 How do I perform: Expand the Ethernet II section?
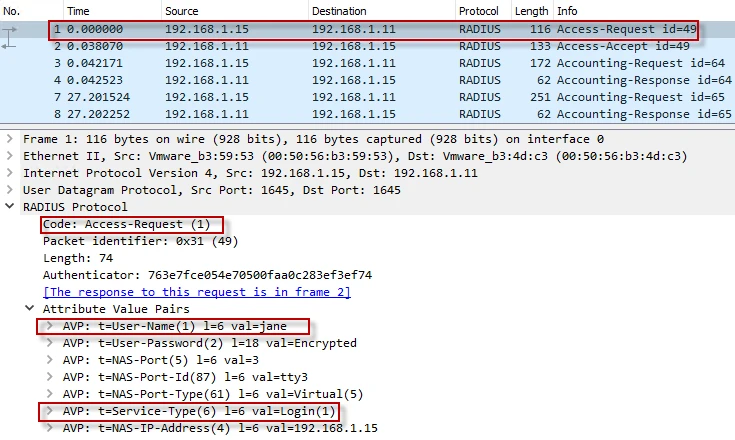11,156
